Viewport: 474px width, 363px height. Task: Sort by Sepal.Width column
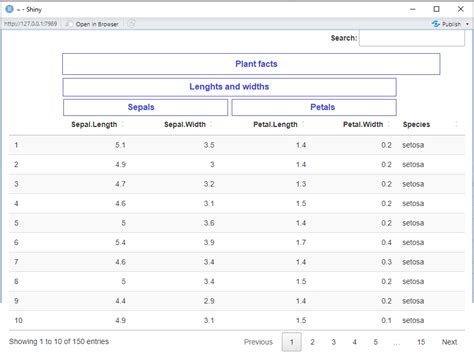[x=185, y=125]
